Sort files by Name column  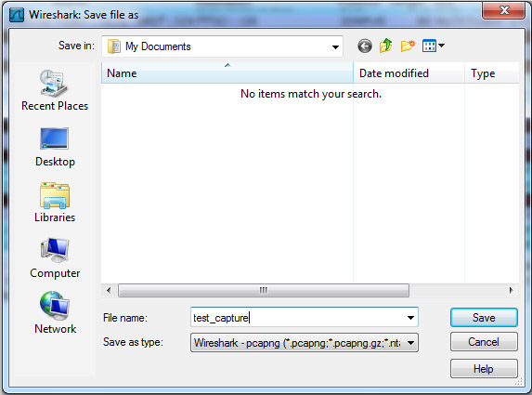tap(227, 73)
